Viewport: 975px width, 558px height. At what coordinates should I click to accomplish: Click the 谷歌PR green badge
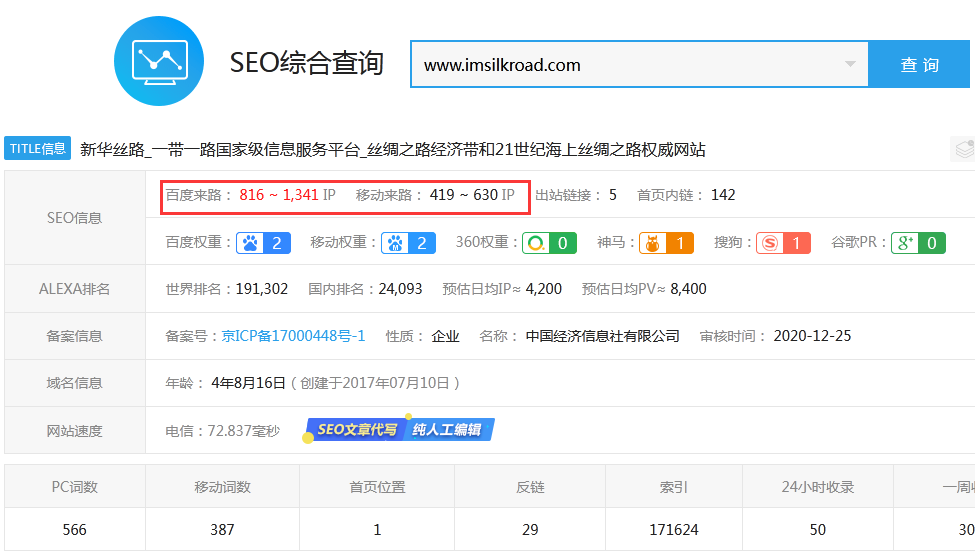[x=918, y=243]
